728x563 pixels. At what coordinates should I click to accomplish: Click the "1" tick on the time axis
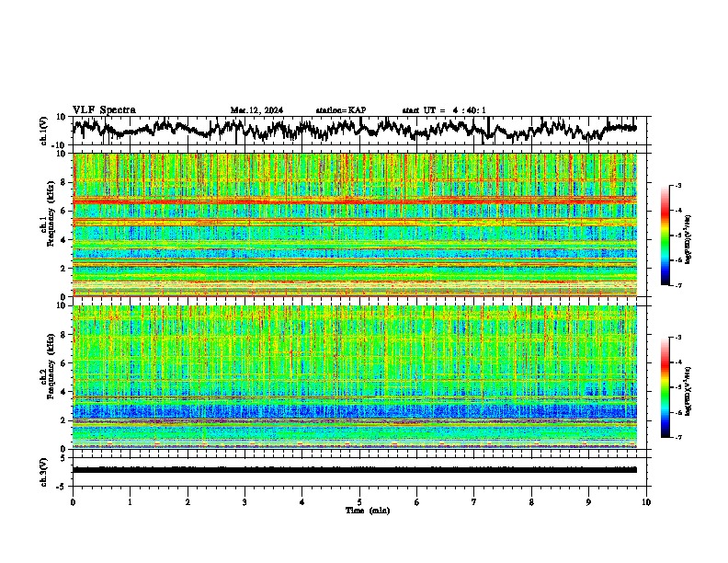(130, 502)
